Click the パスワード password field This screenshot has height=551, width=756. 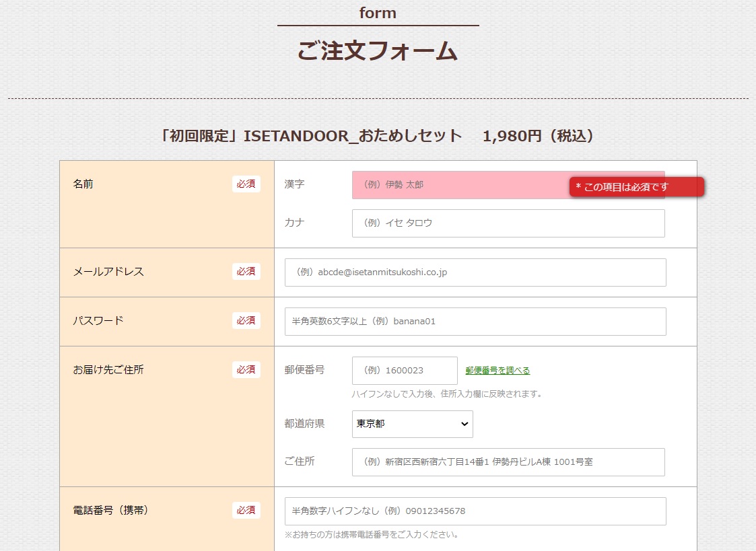[x=475, y=322]
